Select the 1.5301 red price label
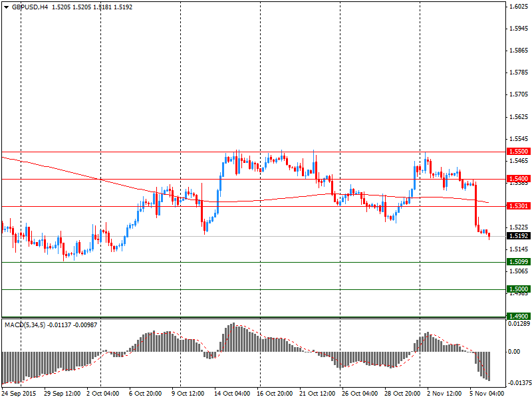Image resolution: width=532 pixels, height=399 pixels. click(x=519, y=205)
